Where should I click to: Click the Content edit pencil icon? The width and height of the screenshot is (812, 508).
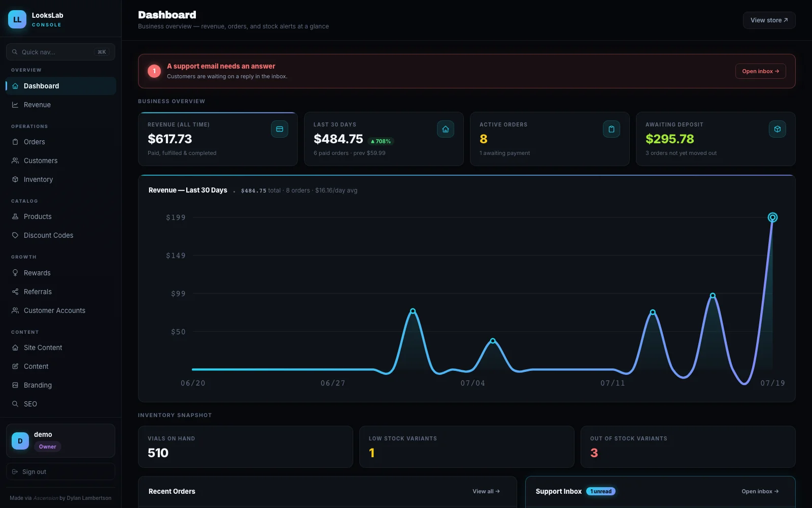click(x=15, y=366)
